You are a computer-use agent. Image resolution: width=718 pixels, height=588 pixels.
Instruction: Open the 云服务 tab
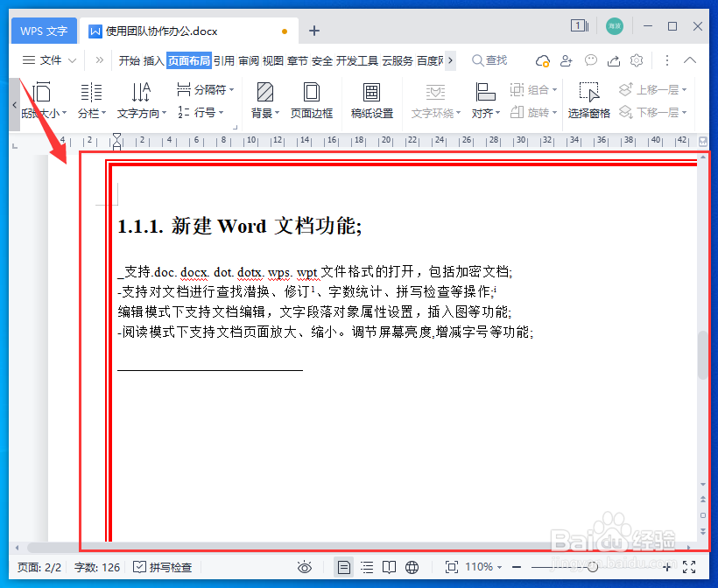398,60
